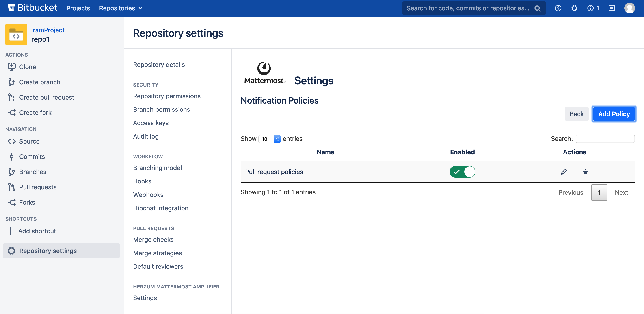Expand the Repositories dropdown menu

[121, 8]
